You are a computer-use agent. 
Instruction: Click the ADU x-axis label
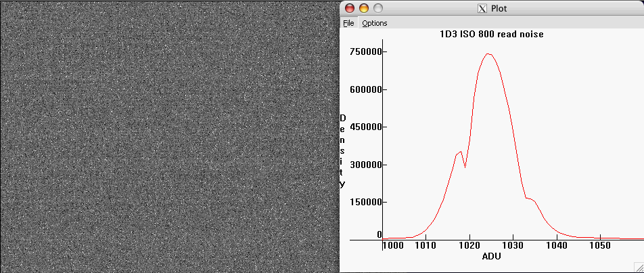click(x=492, y=257)
